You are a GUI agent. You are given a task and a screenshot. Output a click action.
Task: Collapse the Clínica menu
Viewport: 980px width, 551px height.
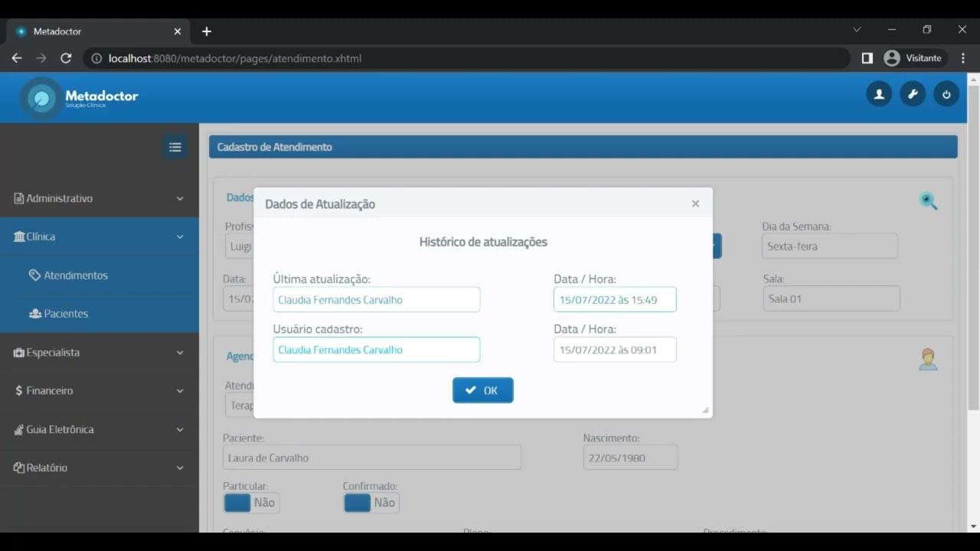coord(100,236)
